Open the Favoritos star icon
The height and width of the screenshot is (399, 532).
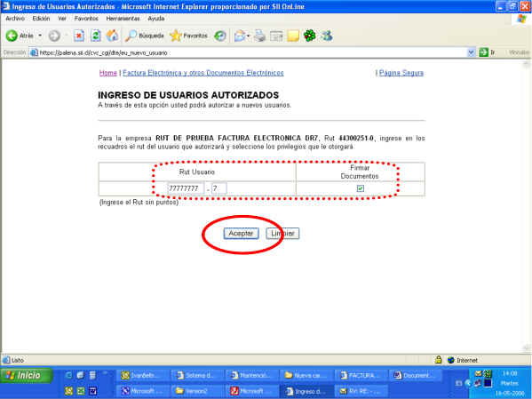(176, 36)
